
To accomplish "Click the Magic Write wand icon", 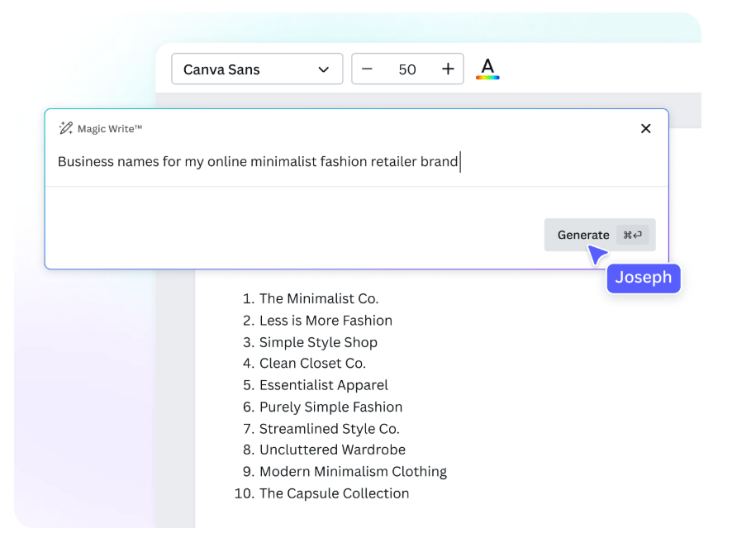I will [x=65, y=128].
